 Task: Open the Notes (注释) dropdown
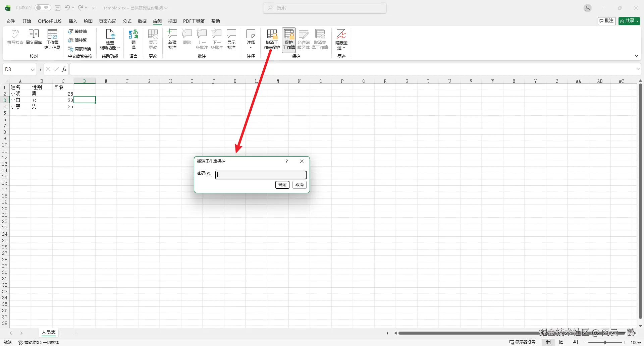251,39
